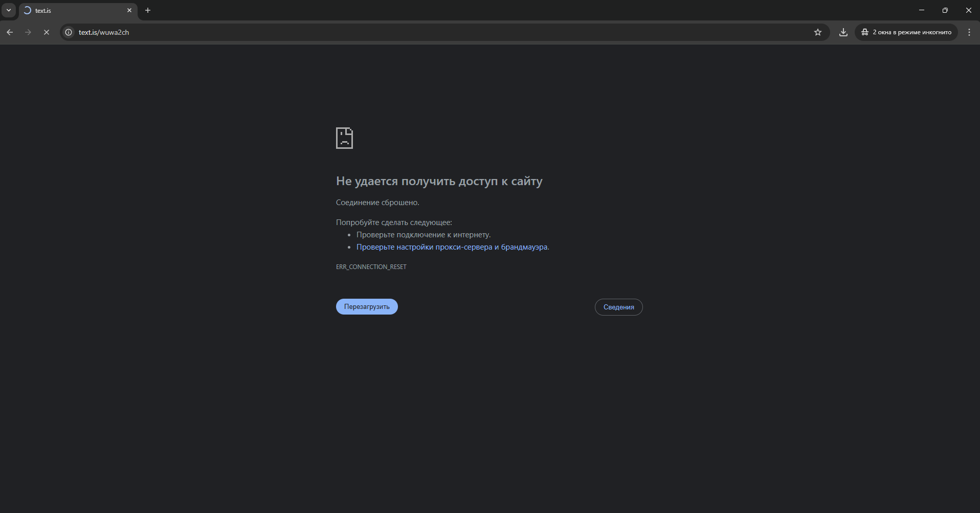
Task: Click the sad page error icon
Action: [x=344, y=138]
